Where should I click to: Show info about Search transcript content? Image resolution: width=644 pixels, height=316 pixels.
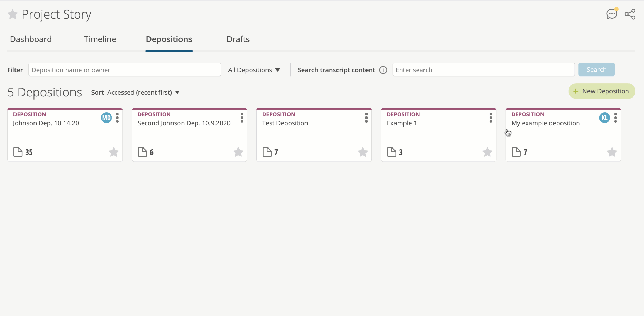(383, 70)
